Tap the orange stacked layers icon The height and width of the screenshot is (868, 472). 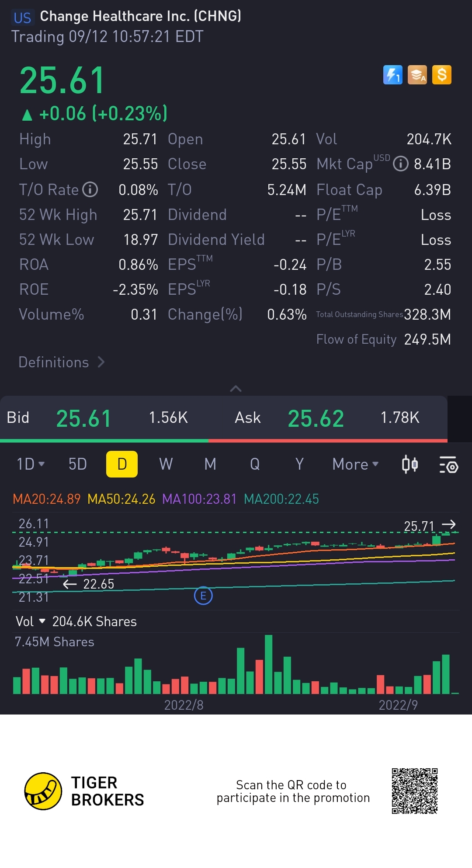pyautogui.click(x=417, y=75)
